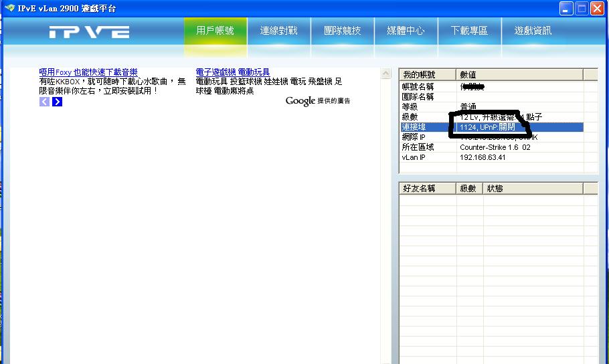Open the 媒體中心 tab
609x364 pixels.
coord(406,31)
